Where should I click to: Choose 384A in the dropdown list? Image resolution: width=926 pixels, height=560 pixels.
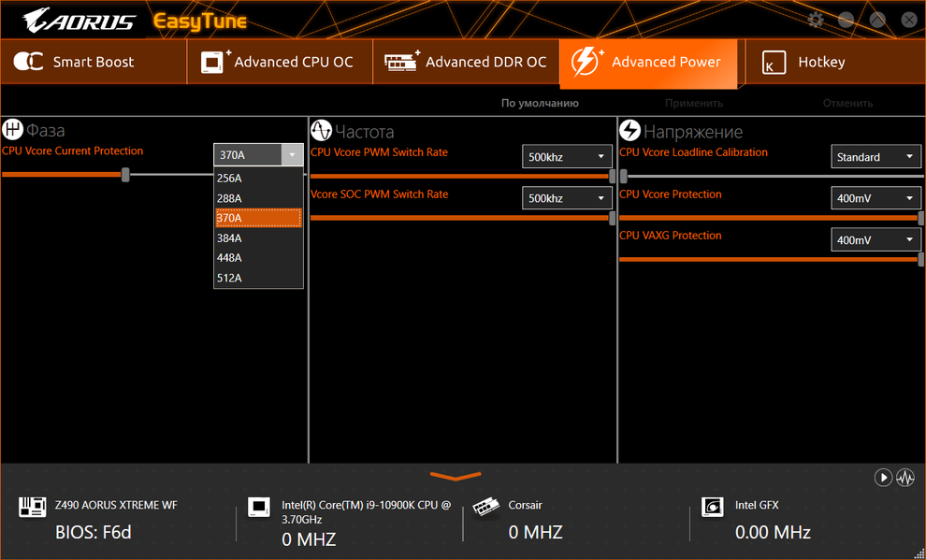click(x=259, y=237)
